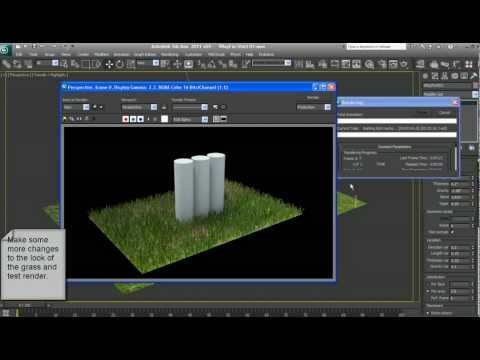Viewport: 480px width, 360px height.
Task: Switch to the Create command panel tab
Action: coord(426,76)
